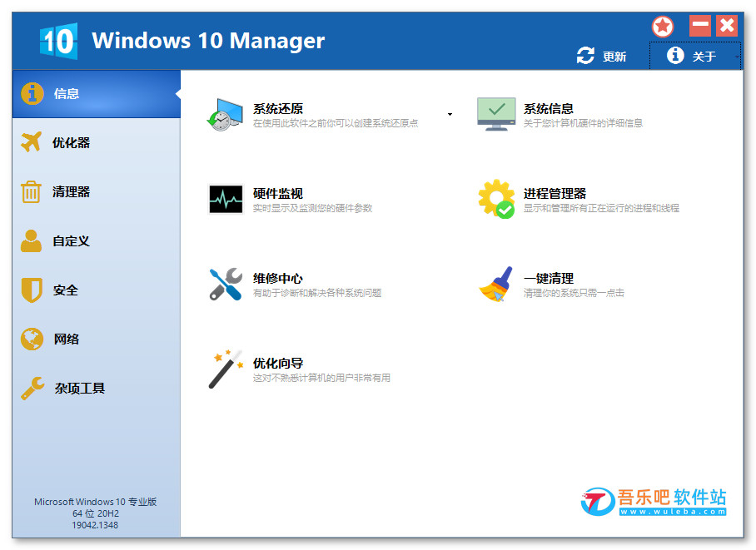
Task: Minimize the Windows 10 Manager window
Action: (x=700, y=26)
